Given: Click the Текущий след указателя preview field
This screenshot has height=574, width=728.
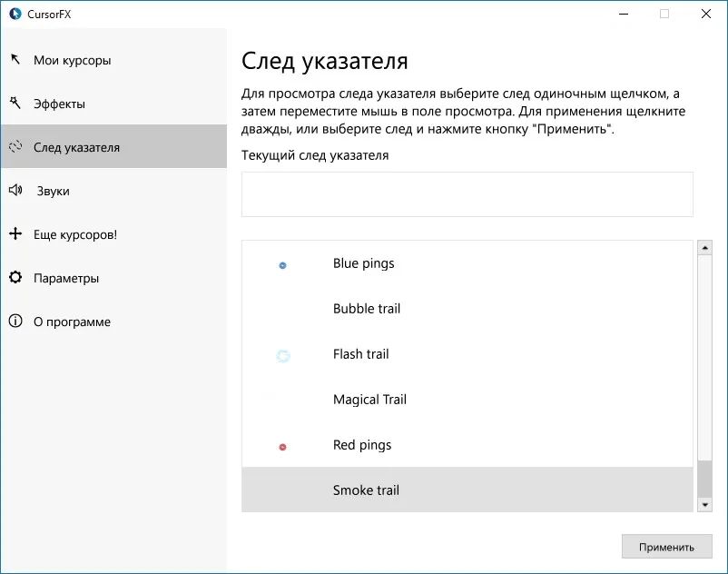Looking at the screenshot, I should (x=467, y=194).
